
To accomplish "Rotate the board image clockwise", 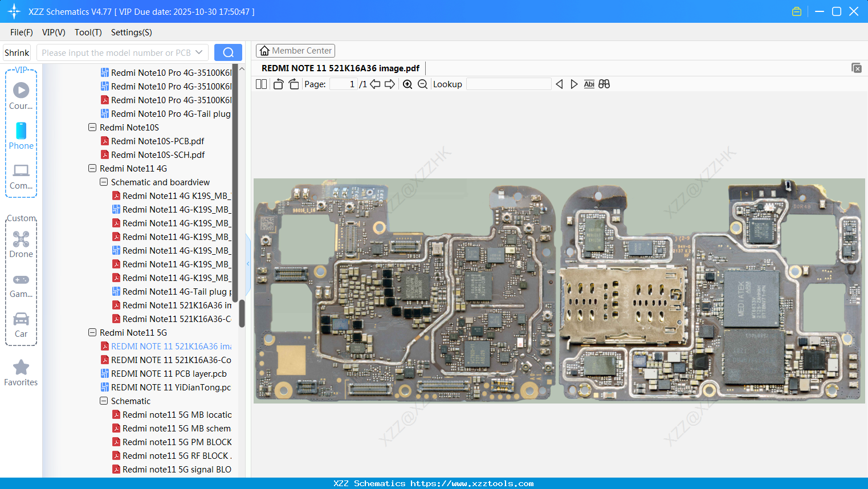I will (293, 84).
